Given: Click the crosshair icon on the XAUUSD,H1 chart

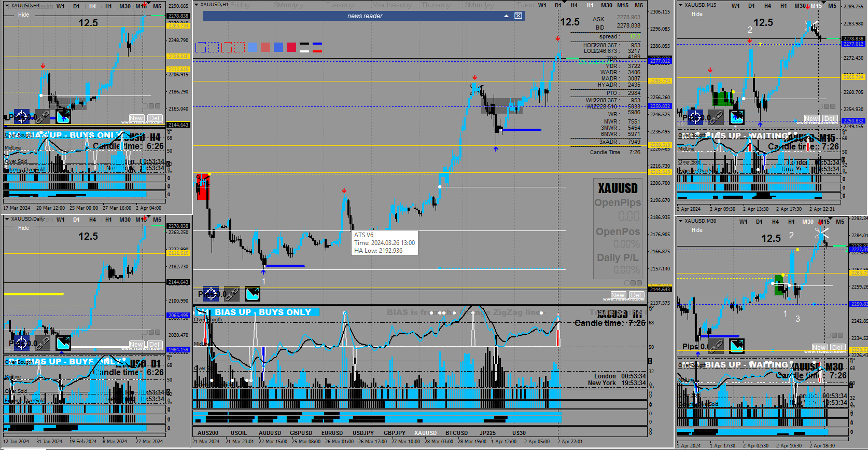Looking at the screenshot, I should [x=211, y=294].
